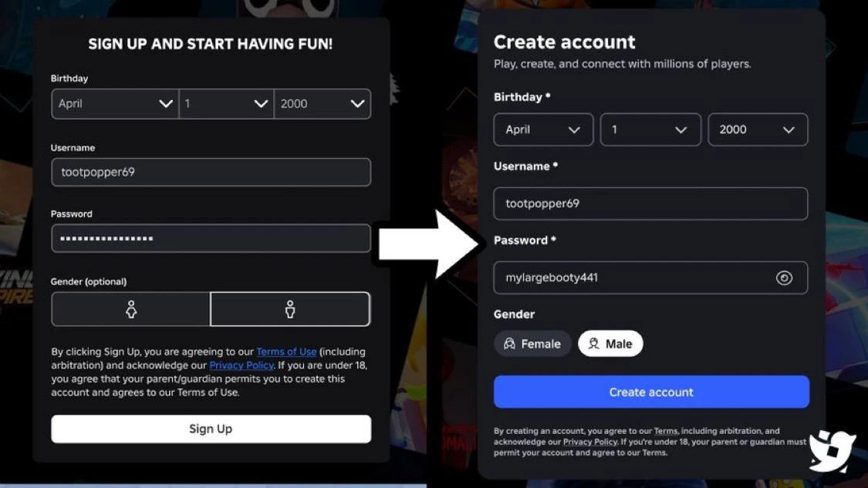The image size is (868, 488).
Task: Expand the April month dropdown in Create account
Action: tap(543, 130)
